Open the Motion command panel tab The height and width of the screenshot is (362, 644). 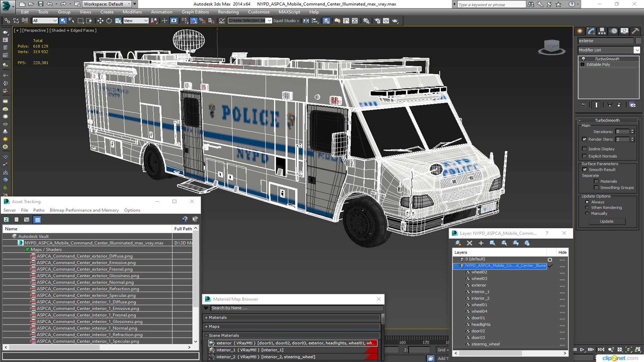(x=614, y=31)
